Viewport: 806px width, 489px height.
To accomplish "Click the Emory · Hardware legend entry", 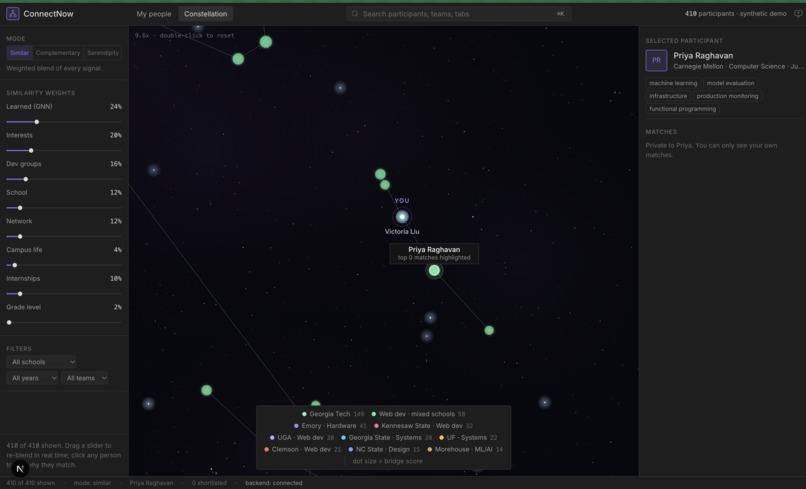I will 330,426.
